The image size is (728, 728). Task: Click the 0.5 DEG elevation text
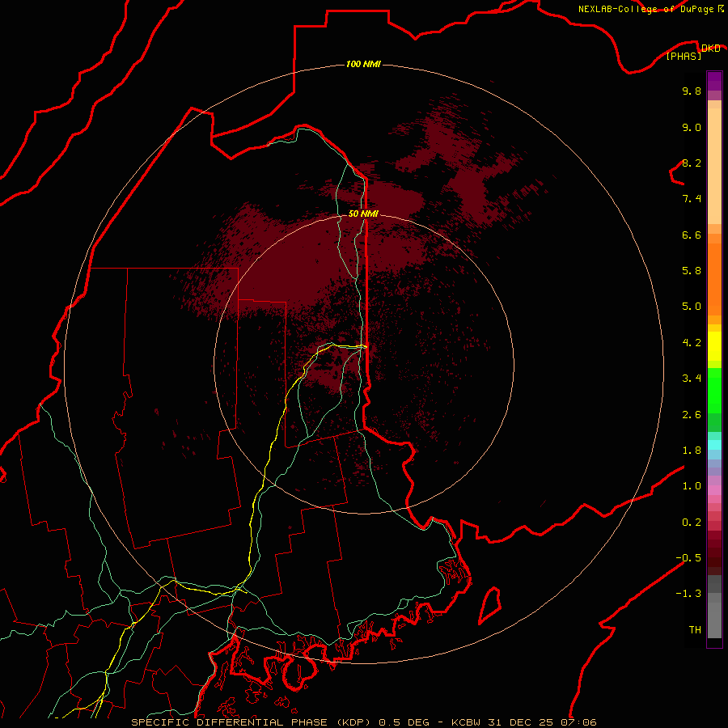coord(404,722)
